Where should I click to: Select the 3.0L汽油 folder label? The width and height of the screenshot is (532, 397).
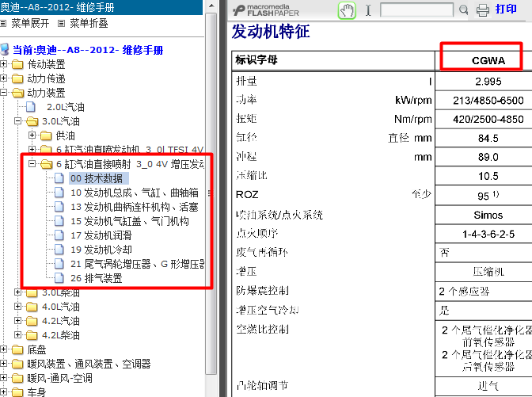pyautogui.click(x=61, y=121)
